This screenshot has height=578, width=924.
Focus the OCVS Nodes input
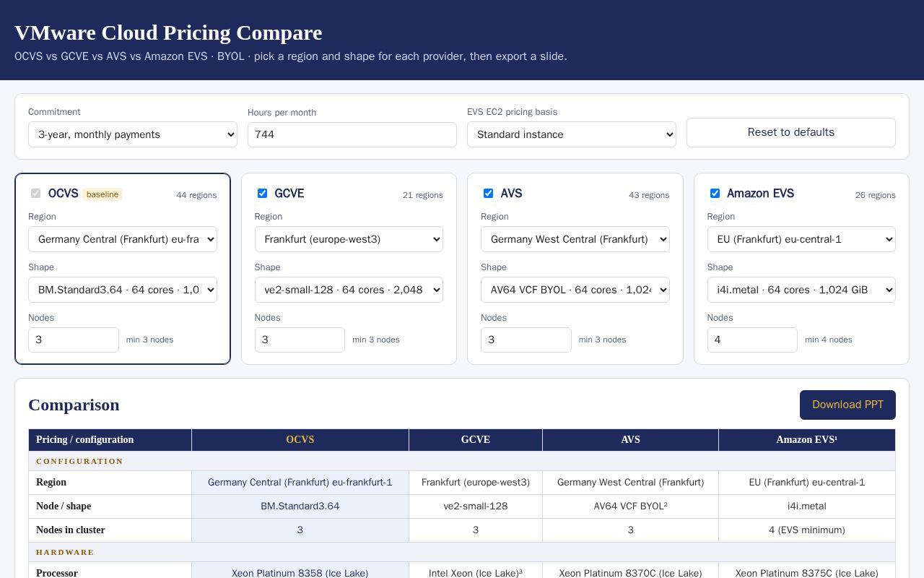pyautogui.click(x=74, y=340)
